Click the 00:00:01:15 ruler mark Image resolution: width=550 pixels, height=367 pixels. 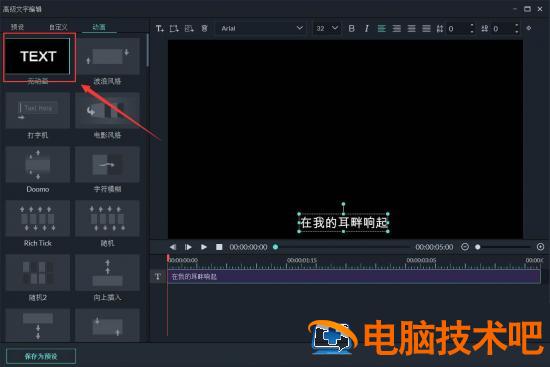point(302,260)
